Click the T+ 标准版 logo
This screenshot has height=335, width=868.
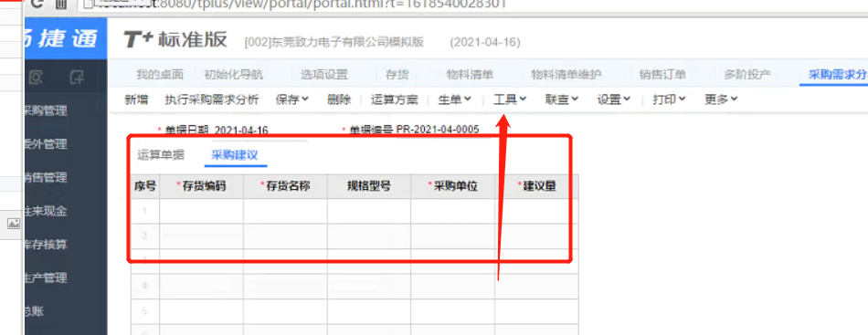[x=175, y=39]
